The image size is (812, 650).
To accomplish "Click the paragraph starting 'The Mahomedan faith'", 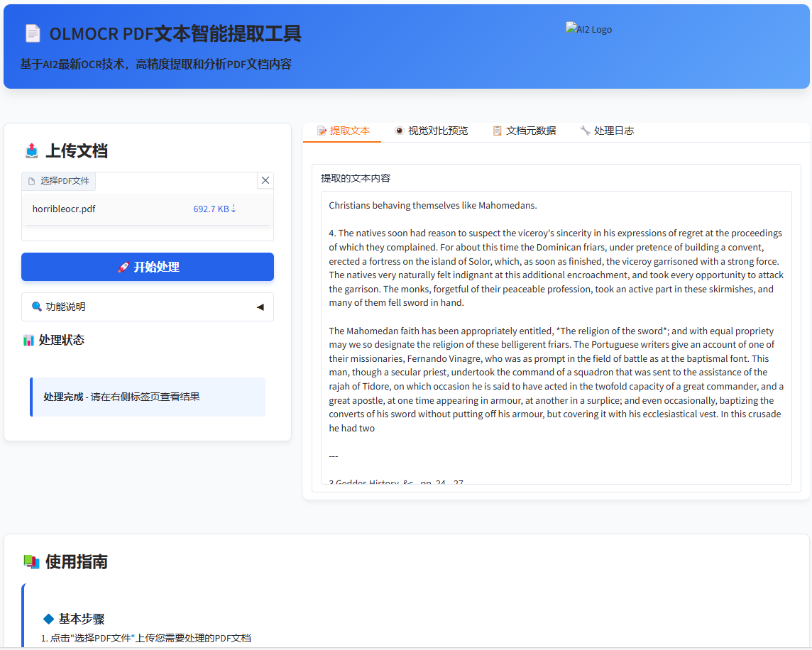I will click(x=556, y=379).
